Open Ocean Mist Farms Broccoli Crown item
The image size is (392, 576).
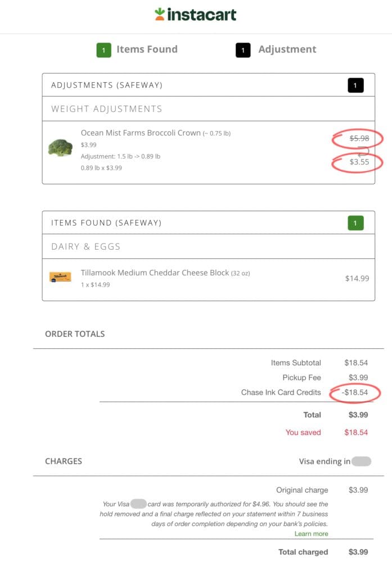[141, 133]
